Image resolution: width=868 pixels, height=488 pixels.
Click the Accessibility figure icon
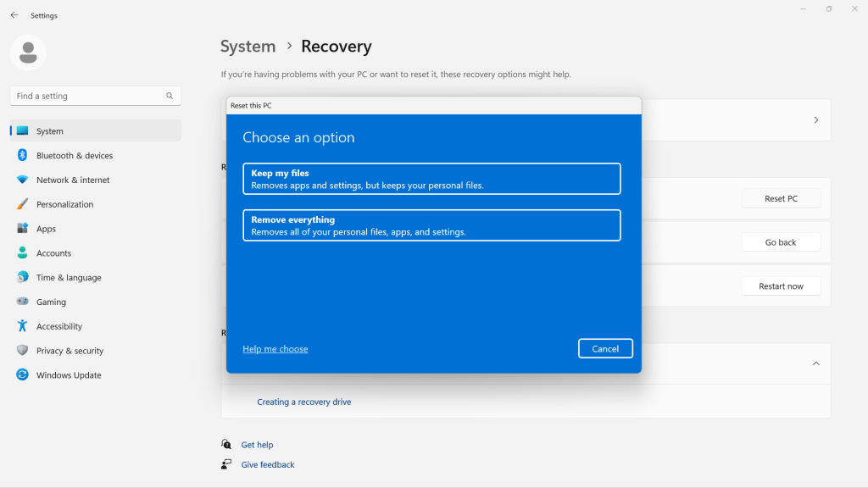coord(22,325)
